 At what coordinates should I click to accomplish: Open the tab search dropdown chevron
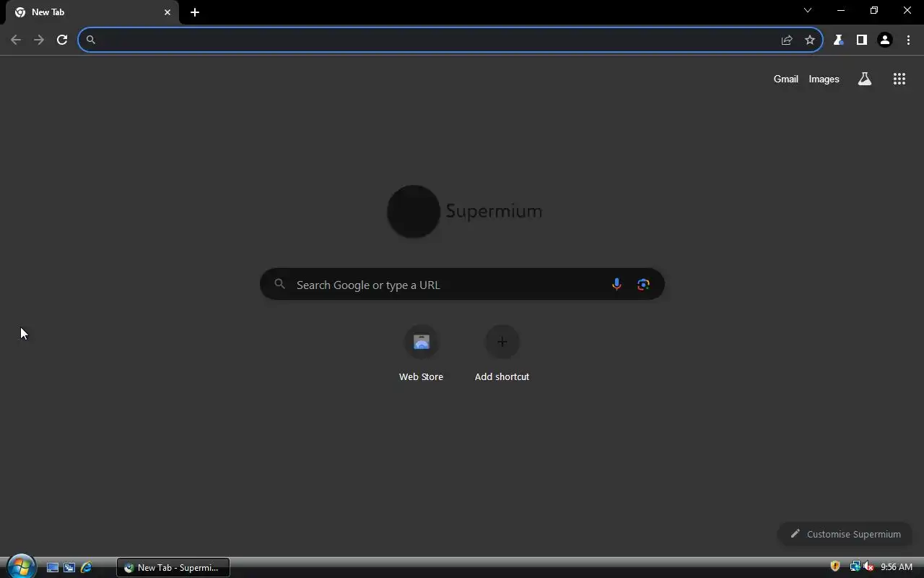coord(808,10)
